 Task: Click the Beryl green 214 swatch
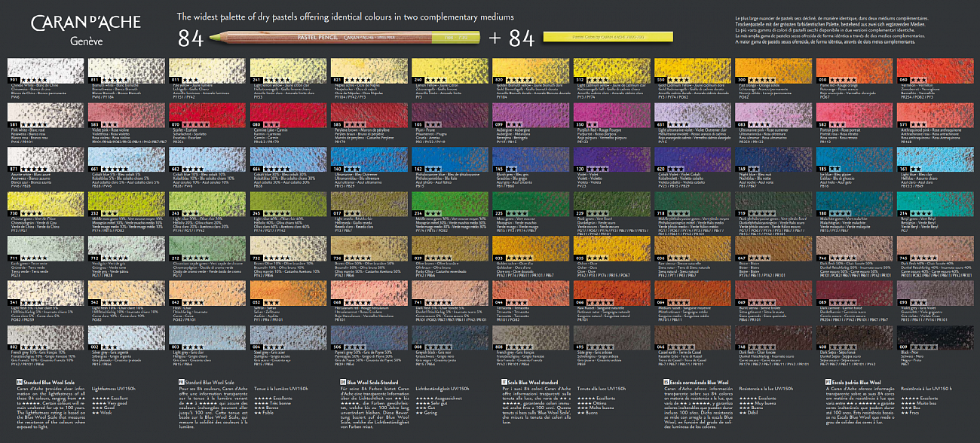tap(936, 204)
